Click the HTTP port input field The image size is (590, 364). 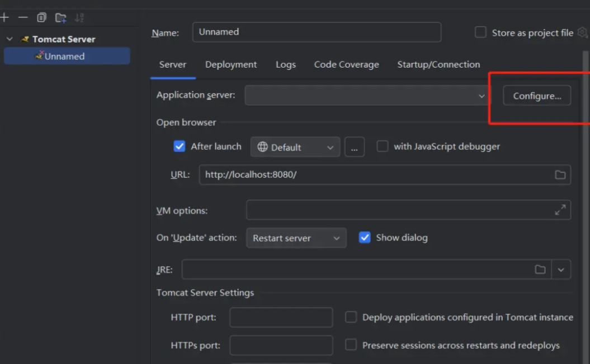coord(281,318)
